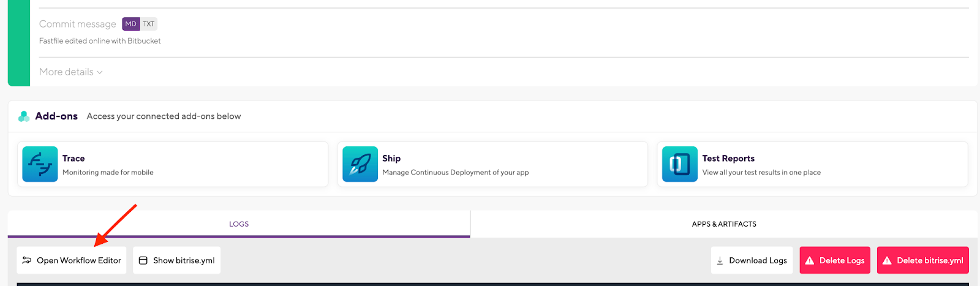
Task: Click the Test Reports title
Action: pyautogui.click(x=728, y=159)
